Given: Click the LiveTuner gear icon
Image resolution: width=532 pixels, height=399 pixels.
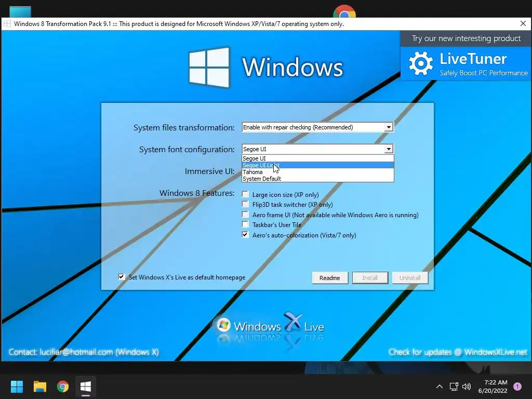Looking at the screenshot, I should coord(421,63).
